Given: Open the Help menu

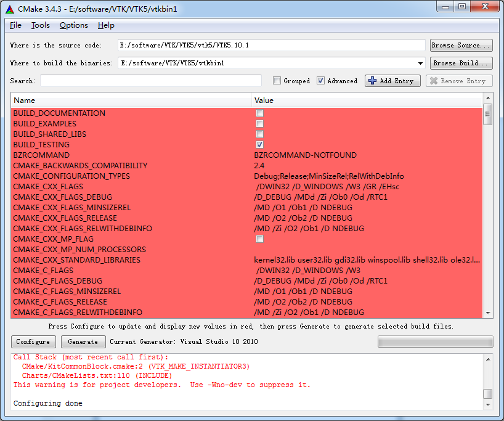Looking at the screenshot, I should (x=106, y=25).
